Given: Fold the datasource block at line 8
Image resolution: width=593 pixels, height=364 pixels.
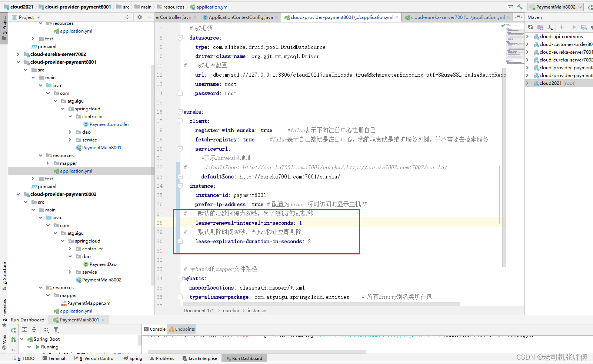Looking at the screenshot, I should 180,37.
